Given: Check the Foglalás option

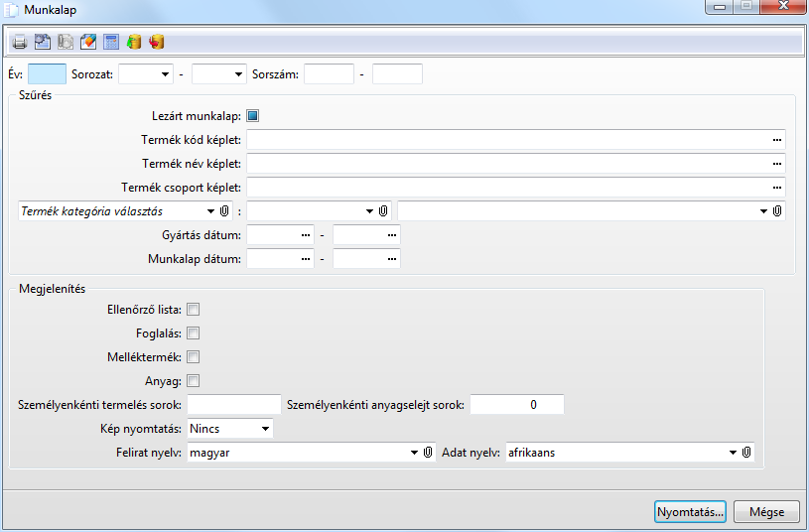Looking at the screenshot, I should click(x=193, y=333).
